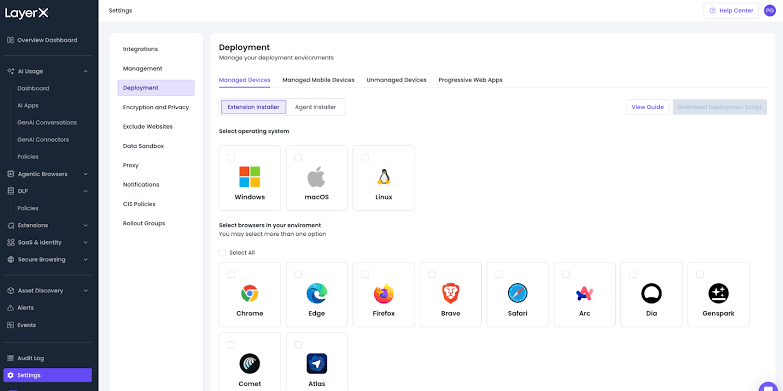The width and height of the screenshot is (783, 391).
Task: Open the GenAI Conversations page
Action: pyautogui.click(x=47, y=123)
